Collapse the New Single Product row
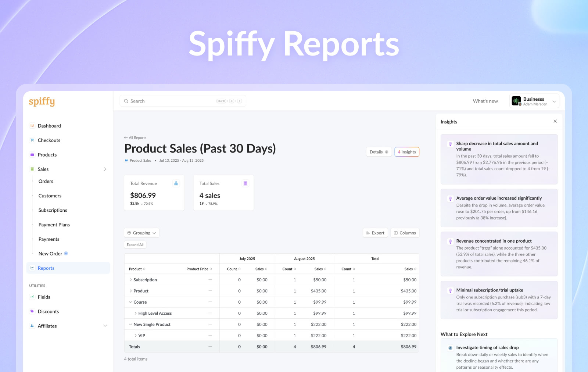 (130, 325)
